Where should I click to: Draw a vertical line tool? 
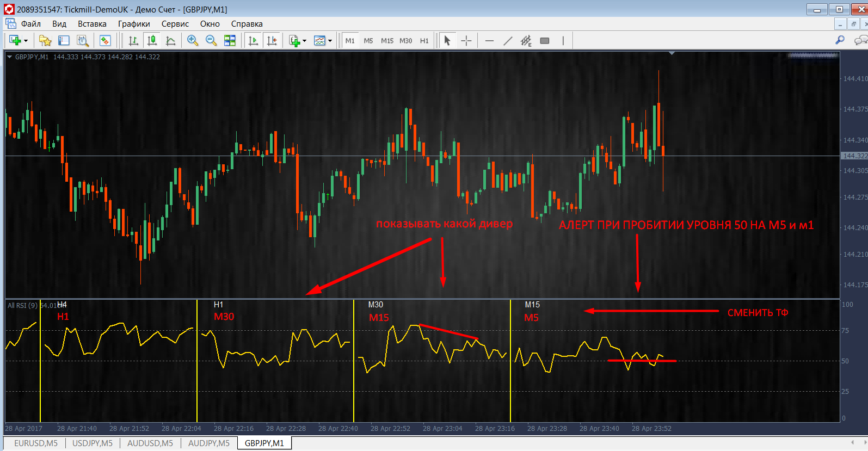[x=563, y=41]
